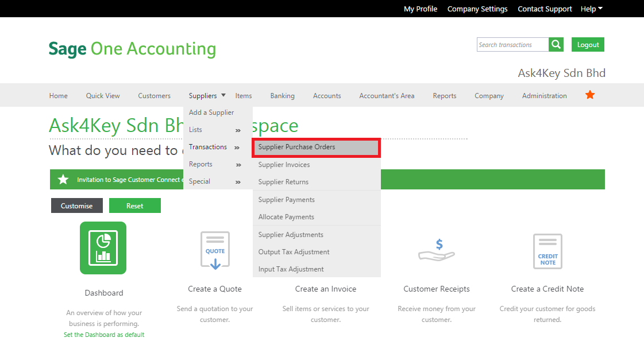This screenshot has width=644, height=353.
Task: Click the Search transactions field
Action: [x=512, y=45]
